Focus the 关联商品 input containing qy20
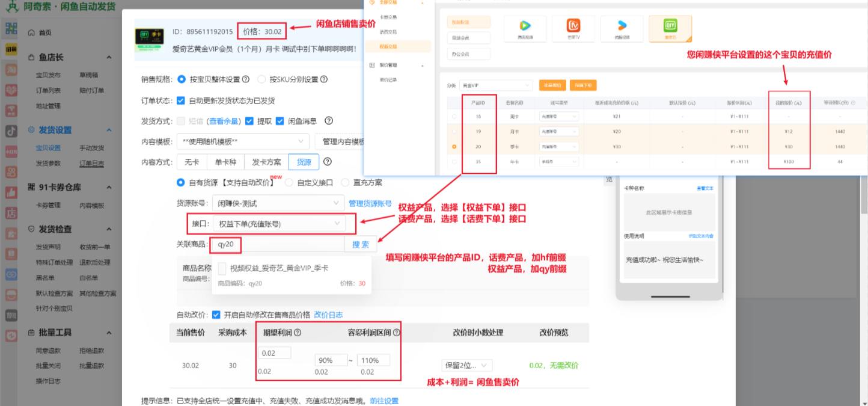Viewport: 868px width, 406px height. 278,244
